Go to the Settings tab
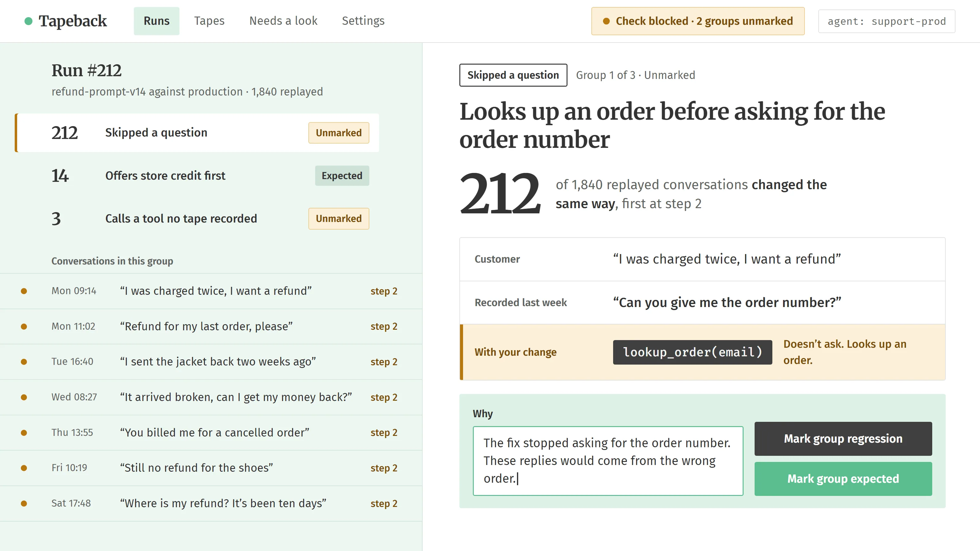 (x=363, y=21)
